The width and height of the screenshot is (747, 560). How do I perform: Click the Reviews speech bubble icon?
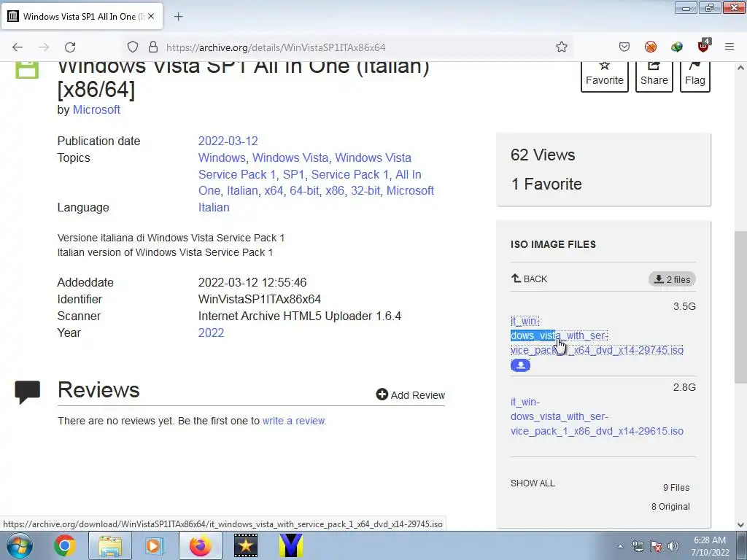[27, 392]
